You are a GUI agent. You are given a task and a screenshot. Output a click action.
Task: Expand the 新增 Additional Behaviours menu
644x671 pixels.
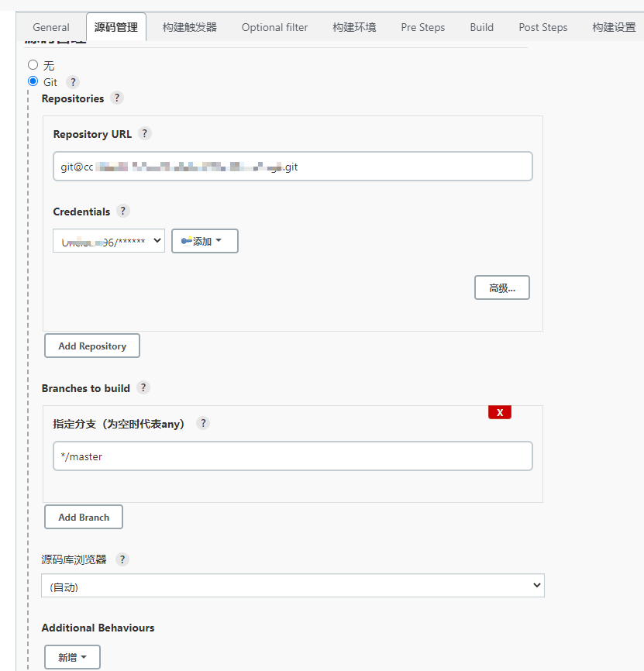[72, 658]
